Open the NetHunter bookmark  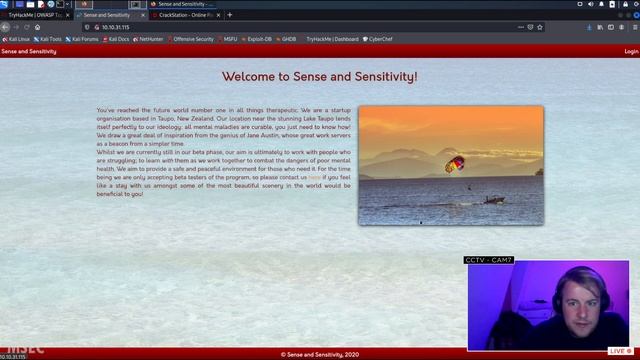click(148, 39)
